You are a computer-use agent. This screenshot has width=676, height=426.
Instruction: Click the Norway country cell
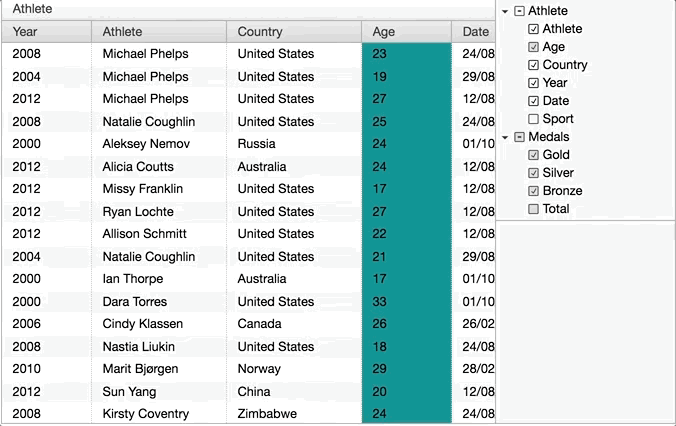coord(294,369)
